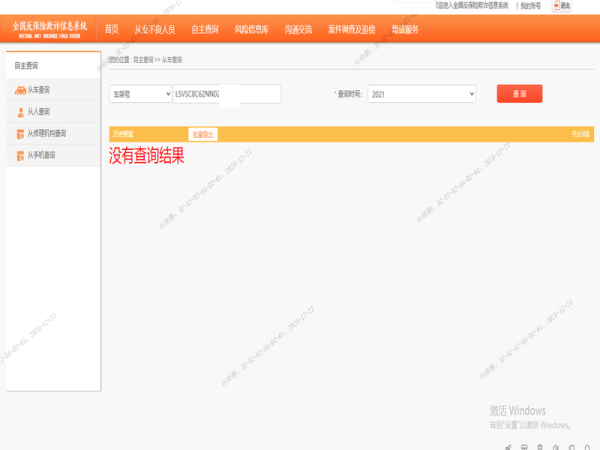Viewport: 600px width, 450px height.
Task: Select 从手机查询 in the left sidebar
Action: tap(41, 155)
